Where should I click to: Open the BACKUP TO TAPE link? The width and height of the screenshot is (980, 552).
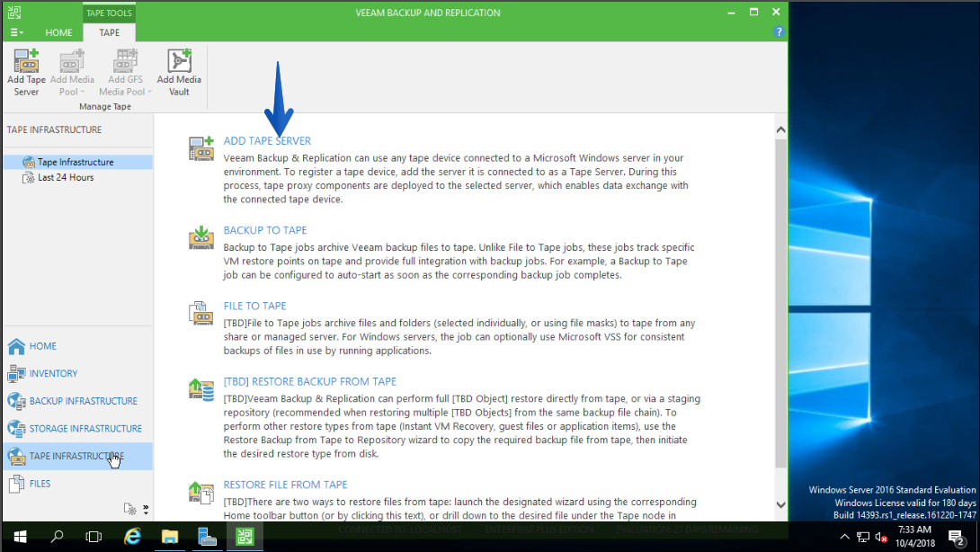[265, 230]
